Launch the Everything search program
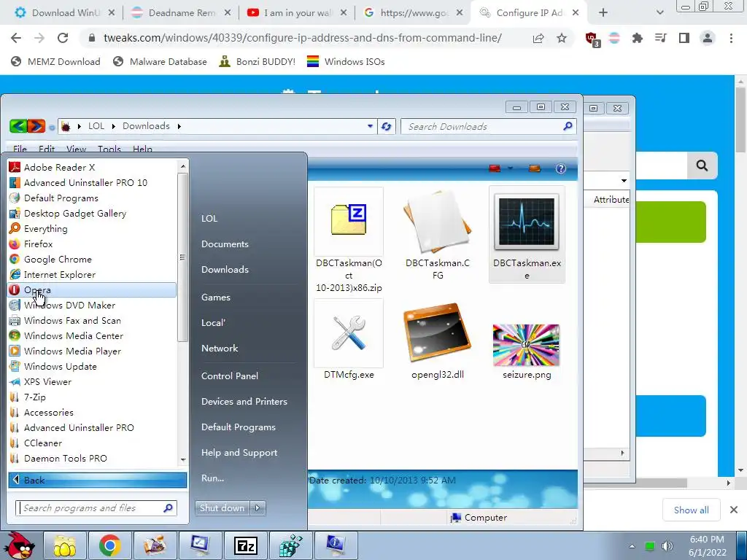747x560 pixels. (x=92, y=228)
